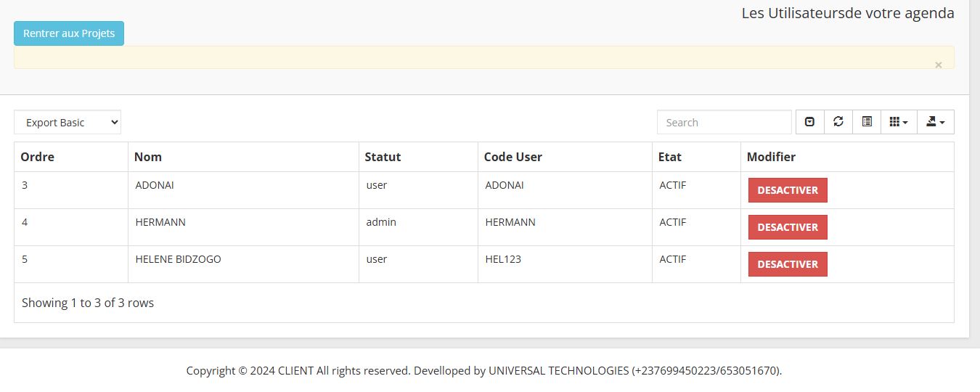Deactivate the admin HERMANN
This screenshot has height=392, width=980.
tap(788, 227)
